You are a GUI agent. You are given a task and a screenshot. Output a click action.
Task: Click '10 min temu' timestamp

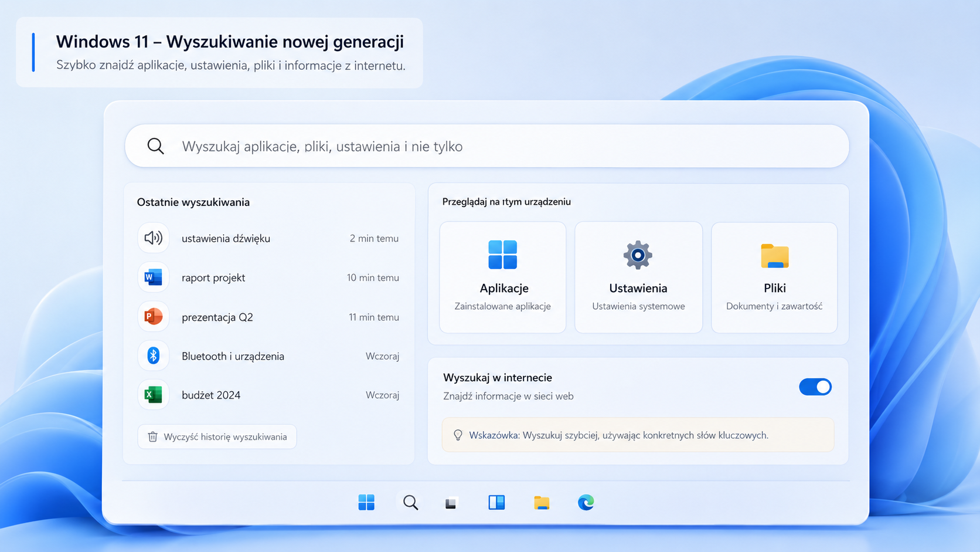373,277
